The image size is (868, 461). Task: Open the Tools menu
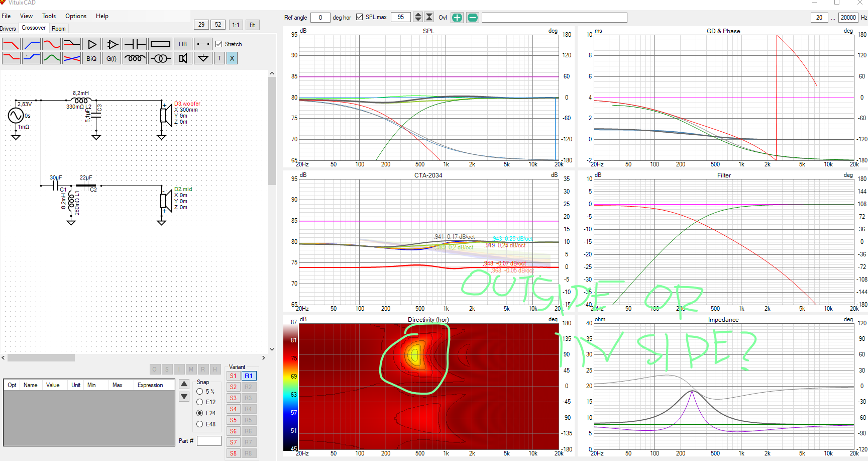[49, 16]
